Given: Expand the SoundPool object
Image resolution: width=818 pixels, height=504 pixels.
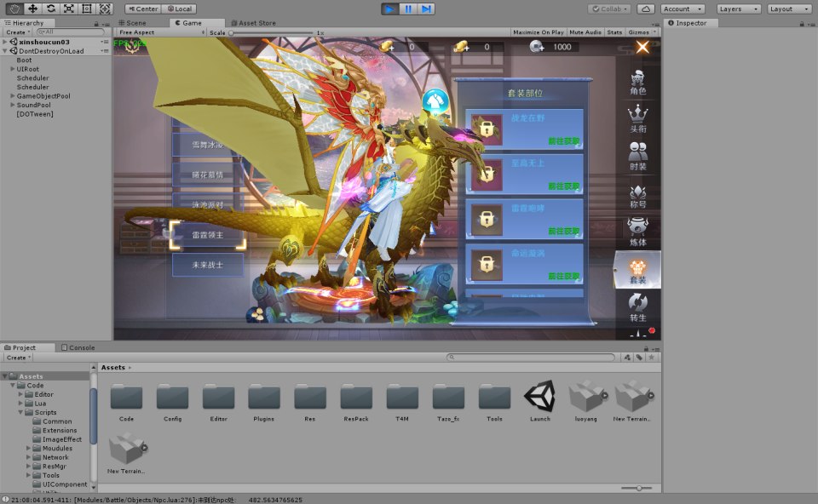Looking at the screenshot, I should [x=13, y=105].
